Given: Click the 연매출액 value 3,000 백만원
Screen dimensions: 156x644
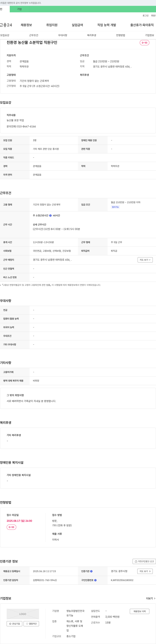Looking at the screenshot, I should [112, 617].
